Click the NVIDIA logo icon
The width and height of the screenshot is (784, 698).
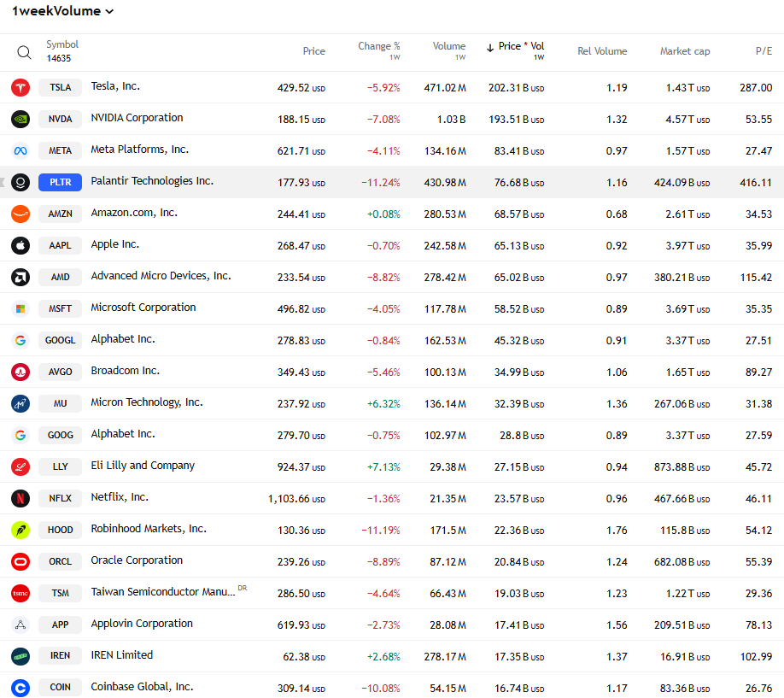pos(20,119)
